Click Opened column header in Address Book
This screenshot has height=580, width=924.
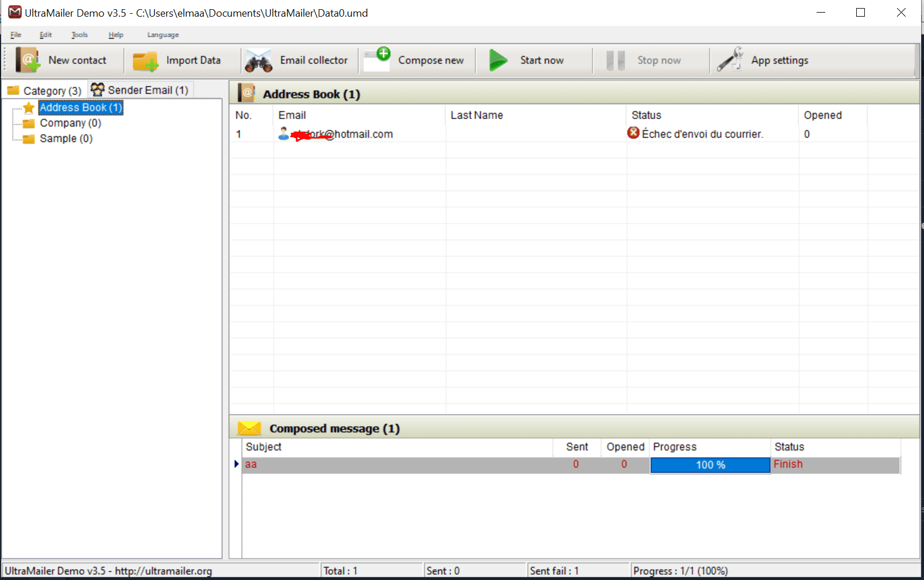[833, 115]
